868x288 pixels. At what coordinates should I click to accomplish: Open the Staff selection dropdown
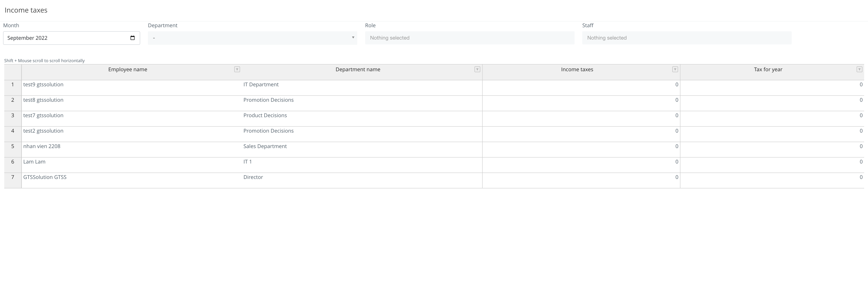[686, 38]
